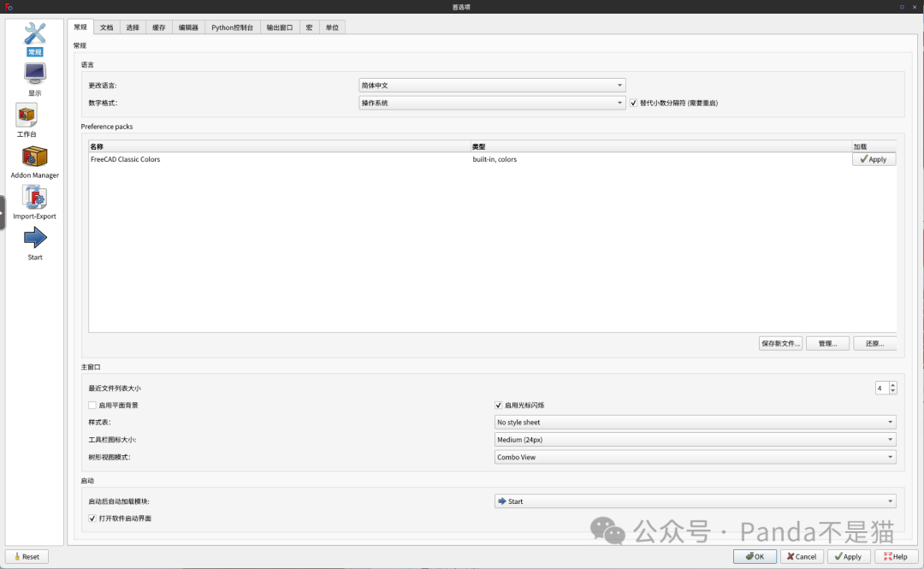Screen dimensions: 924x569
Task: Expand the collapsed side panel handle at left edge
Action: pos(3,212)
